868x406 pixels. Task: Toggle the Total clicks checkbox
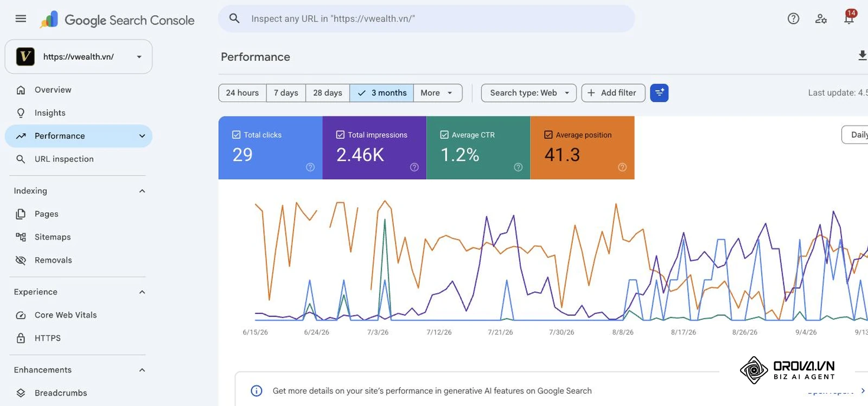237,134
